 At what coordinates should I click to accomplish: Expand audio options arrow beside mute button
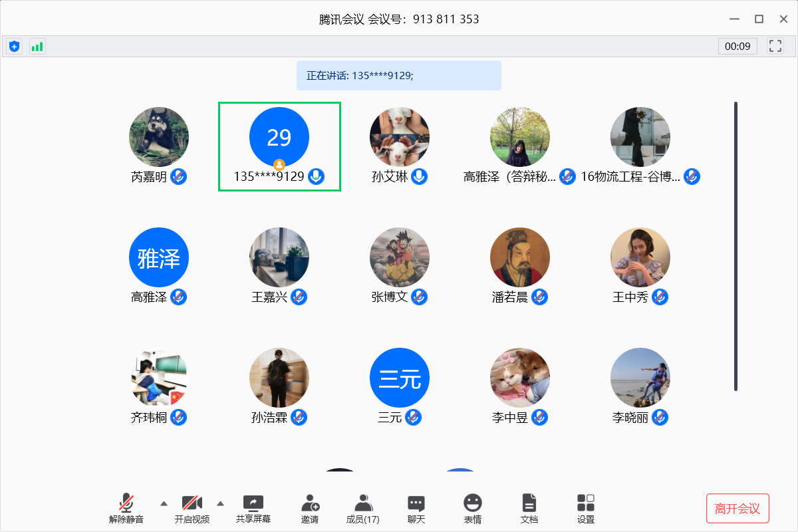click(163, 503)
